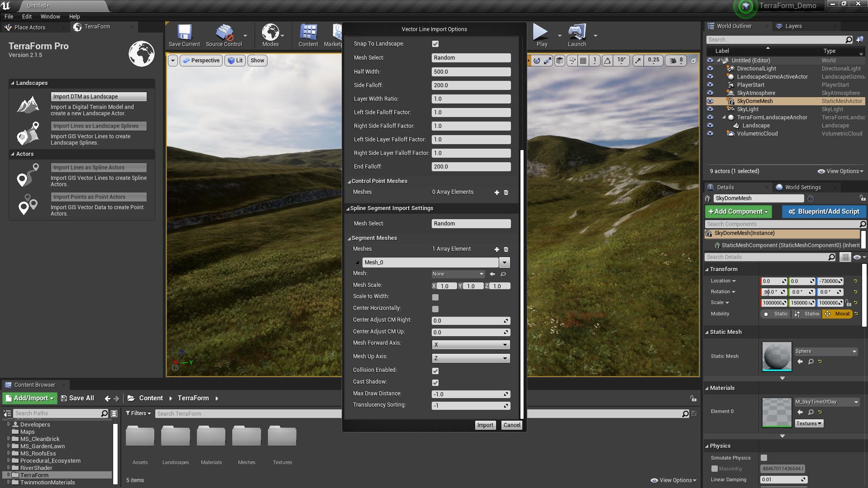Screen dimensions: 868x488
Task: Enable Scale to Width checkbox
Action: tap(435, 297)
